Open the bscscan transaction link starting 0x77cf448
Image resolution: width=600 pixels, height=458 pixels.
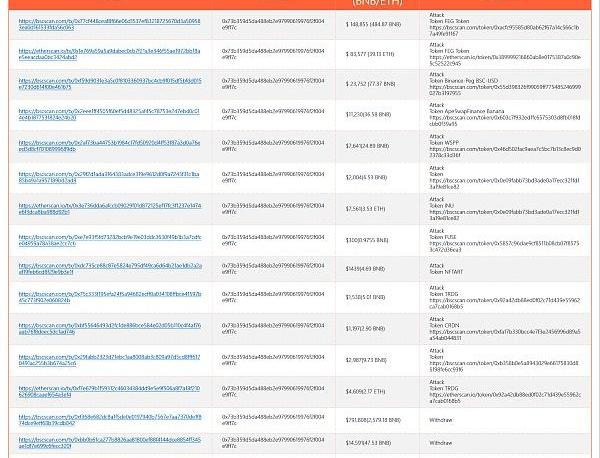tap(109, 23)
